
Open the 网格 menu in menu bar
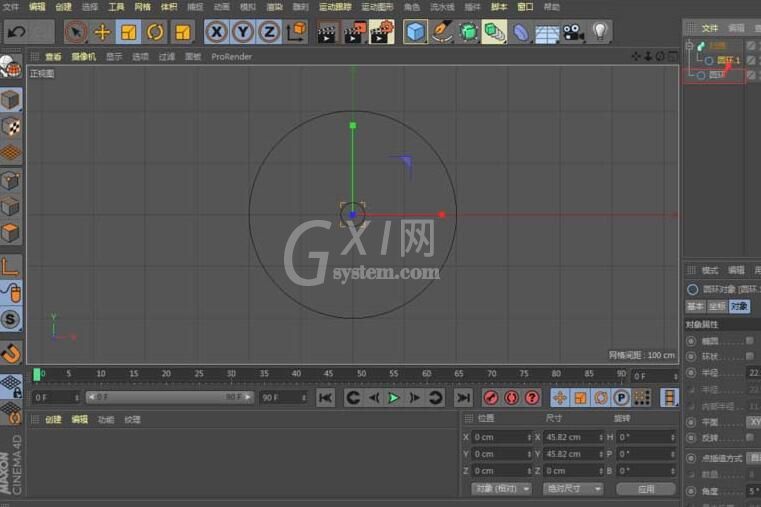point(142,7)
